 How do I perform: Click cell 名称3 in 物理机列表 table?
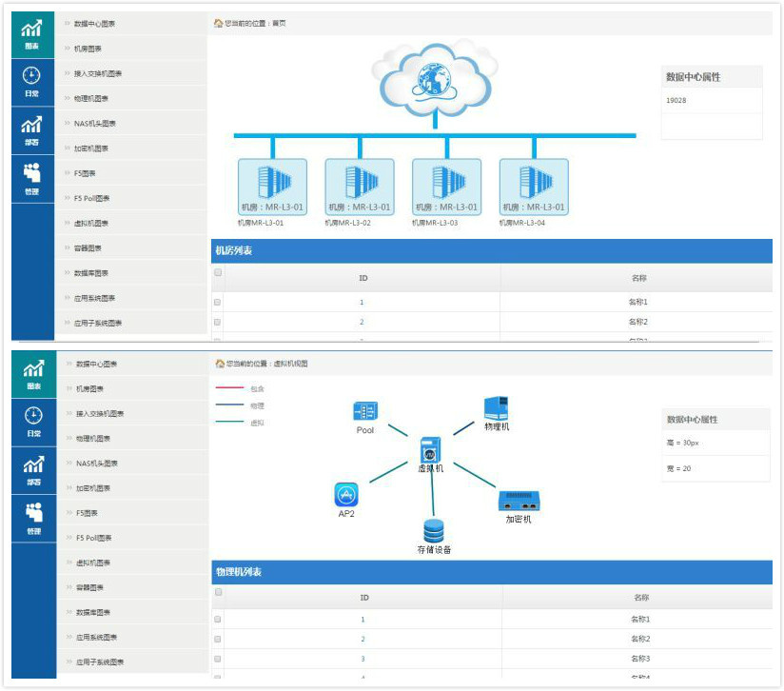640,659
